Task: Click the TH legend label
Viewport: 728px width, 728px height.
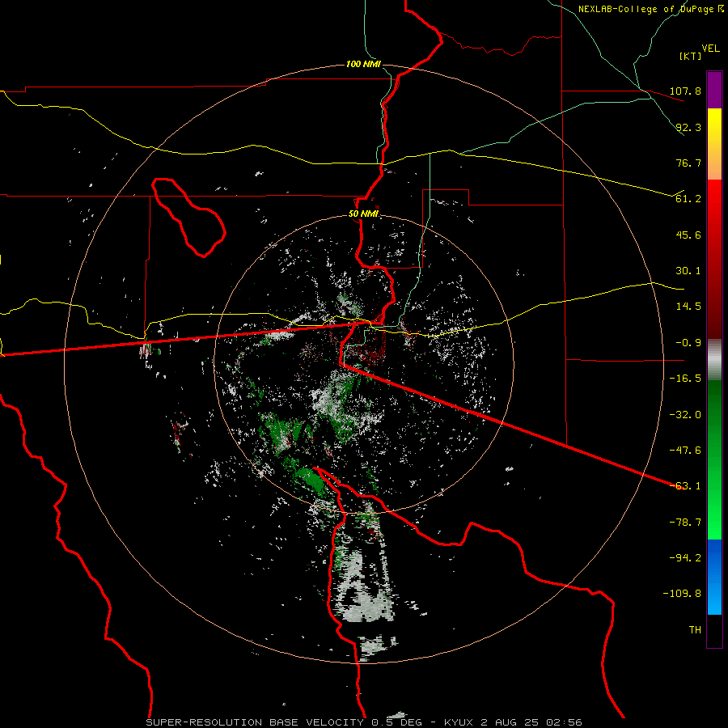Action: pos(695,630)
